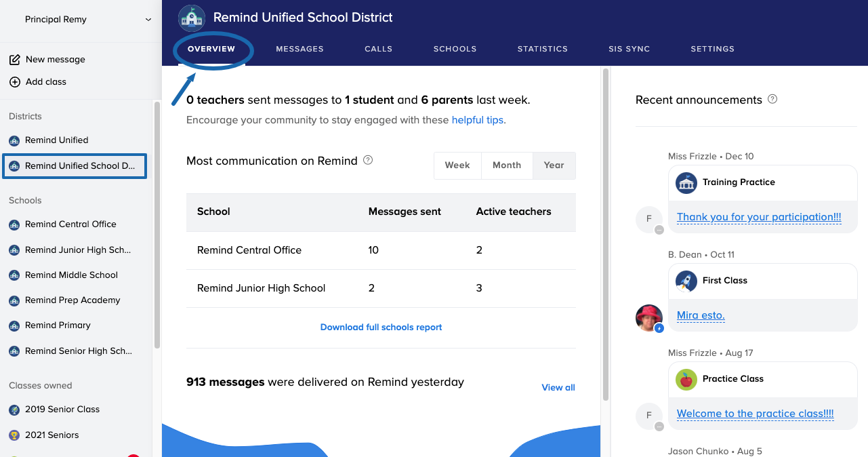Click the Practice Class apple icon
868x457 pixels.
click(x=686, y=379)
